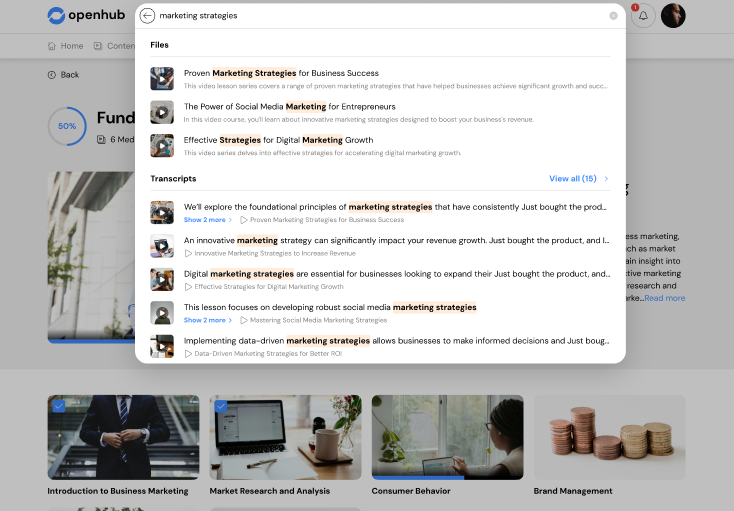The height and width of the screenshot is (511, 734).
Task: Open the user profile avatar
Action: [x=673, y=16]
